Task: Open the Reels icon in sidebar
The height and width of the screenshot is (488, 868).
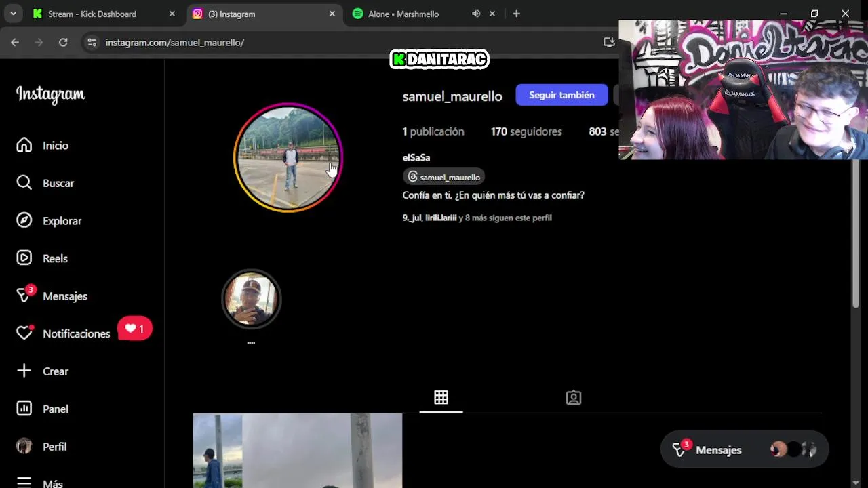Action: (24, 258)
